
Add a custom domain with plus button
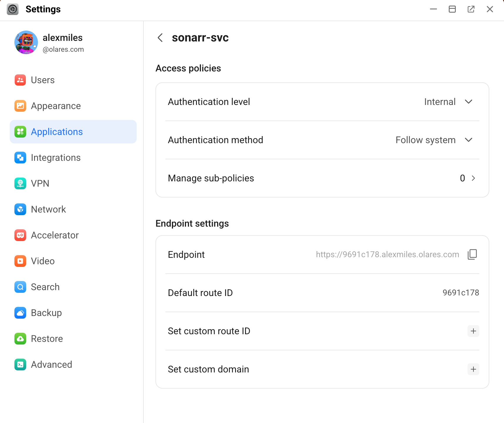pyautogui.click(x=473, y=369)
